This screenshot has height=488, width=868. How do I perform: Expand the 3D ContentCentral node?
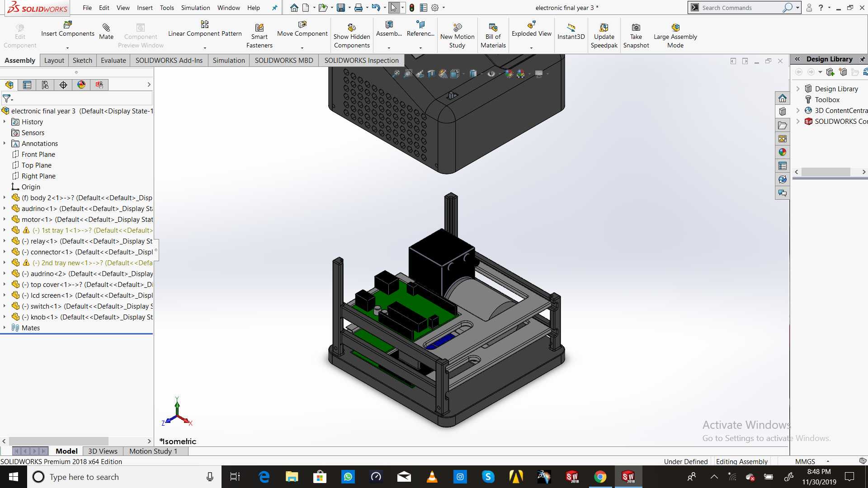[798, 110]
